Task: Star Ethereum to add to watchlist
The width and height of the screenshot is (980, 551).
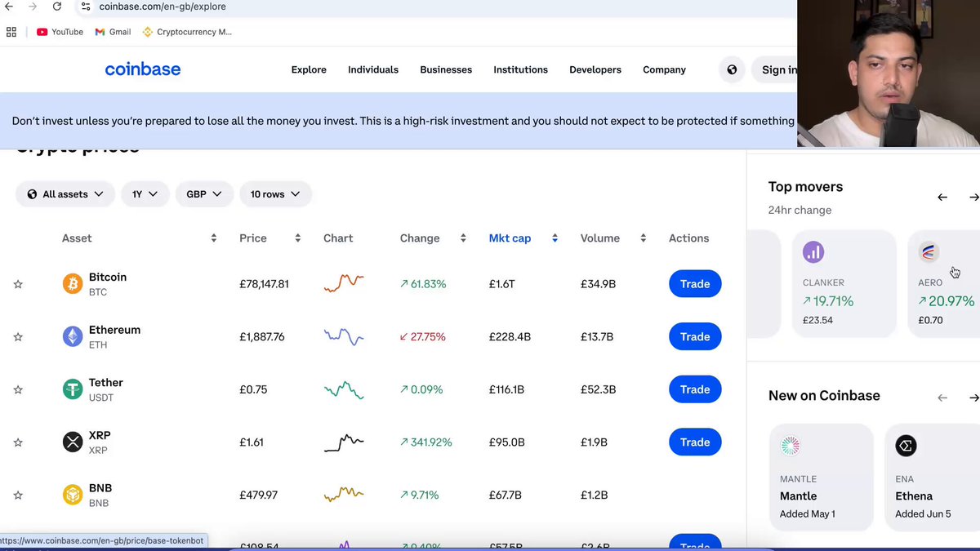Action: coord(18,337)
